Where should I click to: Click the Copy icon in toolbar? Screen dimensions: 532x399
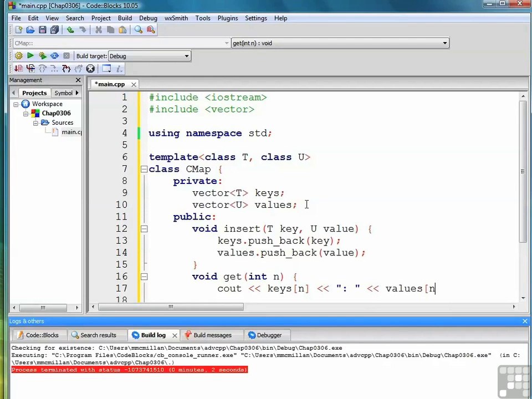tap(110, 30)
